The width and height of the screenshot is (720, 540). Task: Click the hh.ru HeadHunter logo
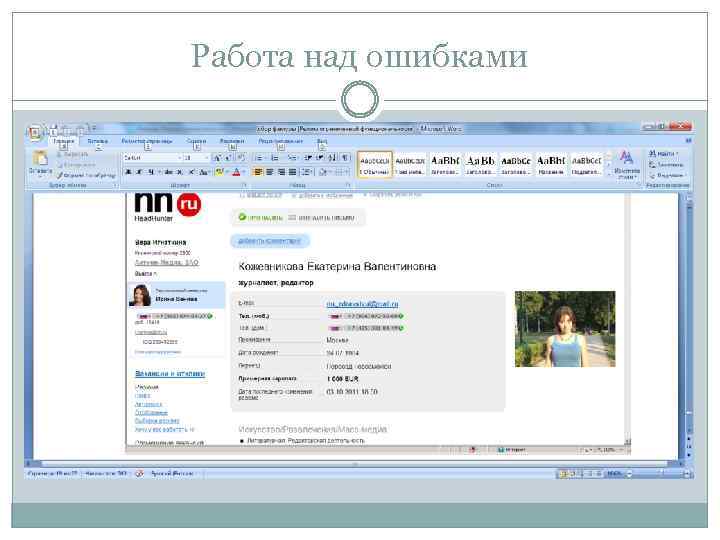coord(167,207)
